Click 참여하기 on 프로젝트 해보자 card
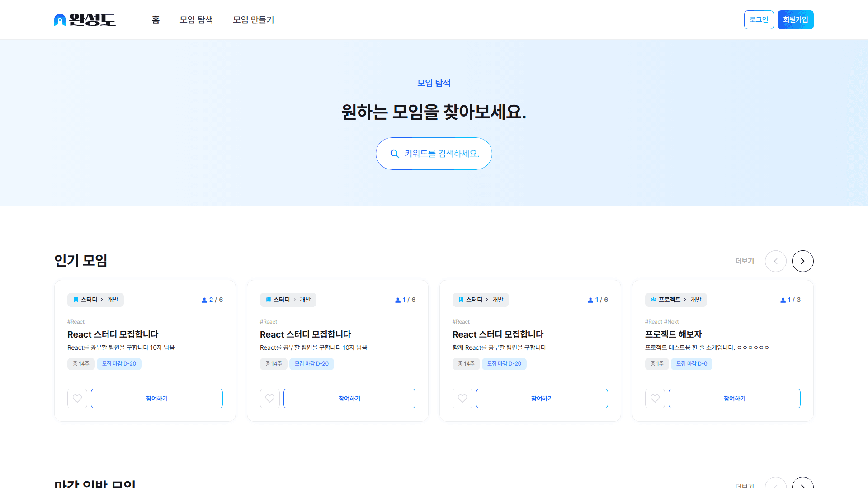Screen dimensions: 868x488 point(734,399)
